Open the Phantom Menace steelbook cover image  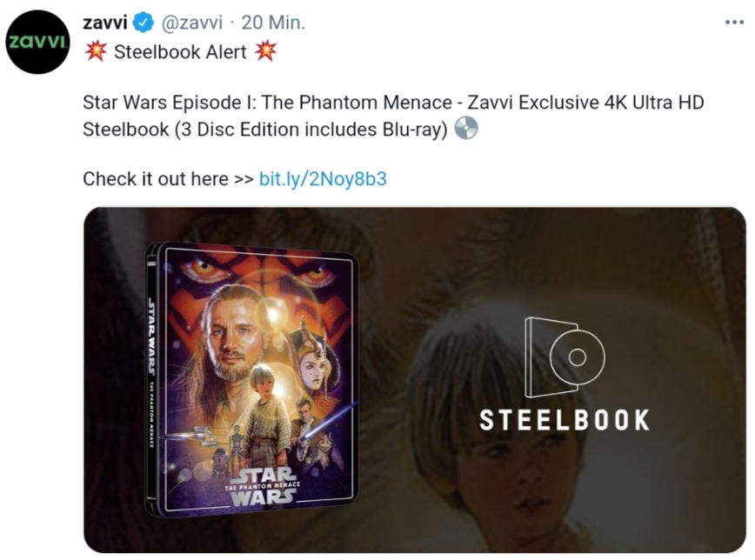[252, 379]
